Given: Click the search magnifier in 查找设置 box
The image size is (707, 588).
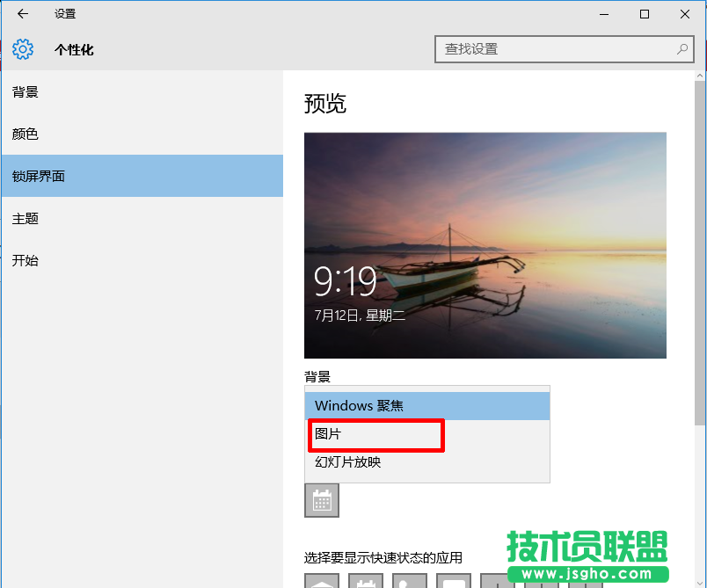Looking at the screenshot, I should click(x=681, y=49).
